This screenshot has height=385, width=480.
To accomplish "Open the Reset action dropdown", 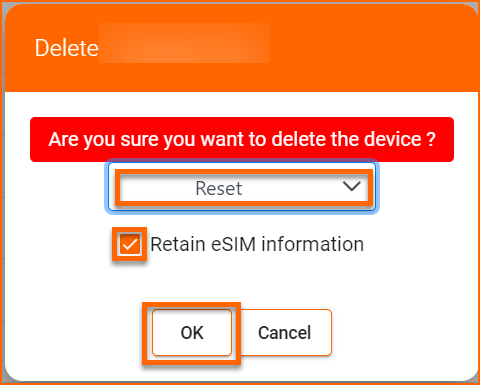I will coord(242,187).
